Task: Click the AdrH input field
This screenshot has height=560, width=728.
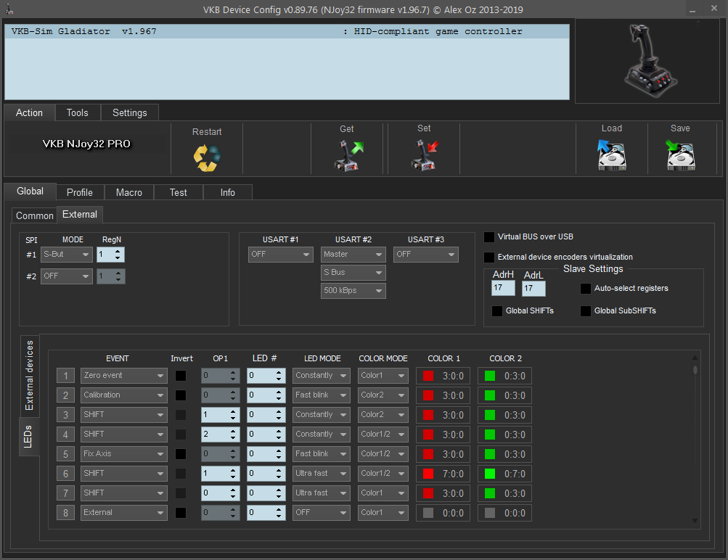Action: [503, 289]
